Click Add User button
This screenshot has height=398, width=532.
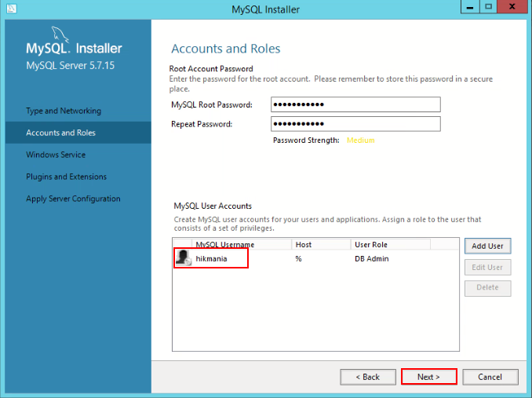point(487,246)
